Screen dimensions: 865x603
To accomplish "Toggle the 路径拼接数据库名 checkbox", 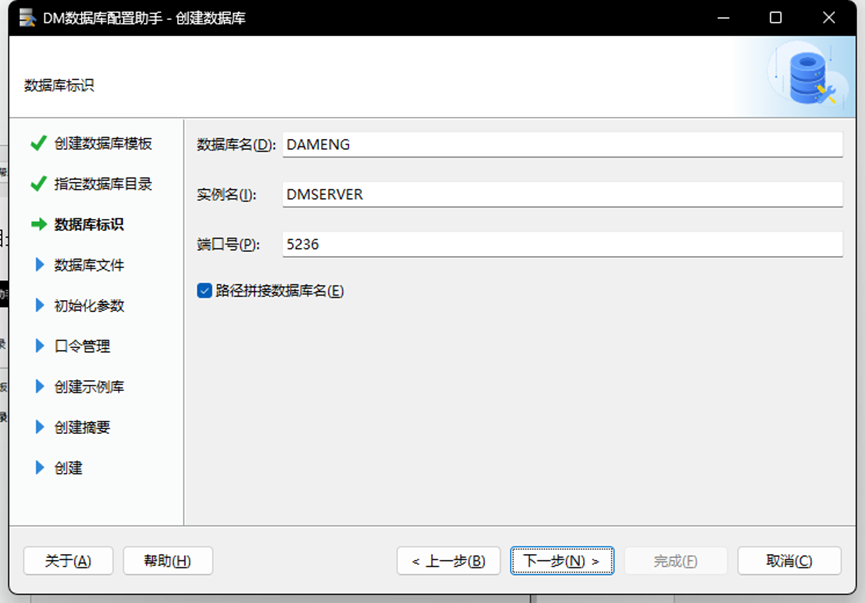I will [x=204, y=290].
